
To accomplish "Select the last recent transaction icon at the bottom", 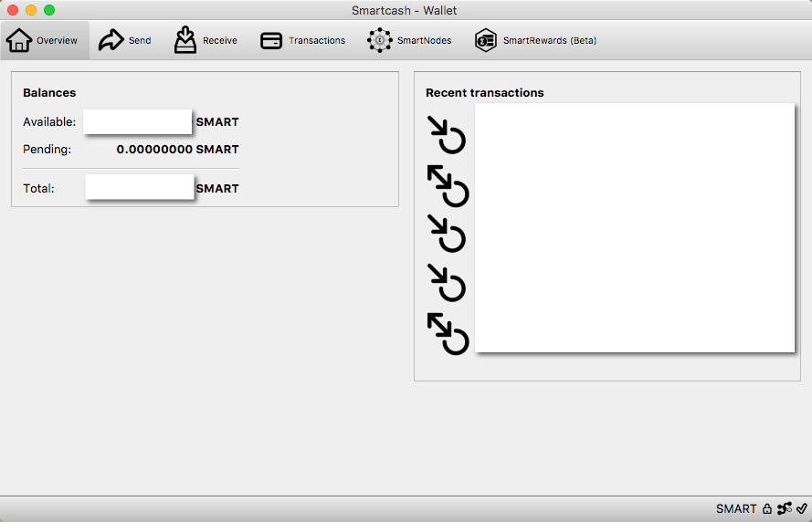I will tap(448, 334).
